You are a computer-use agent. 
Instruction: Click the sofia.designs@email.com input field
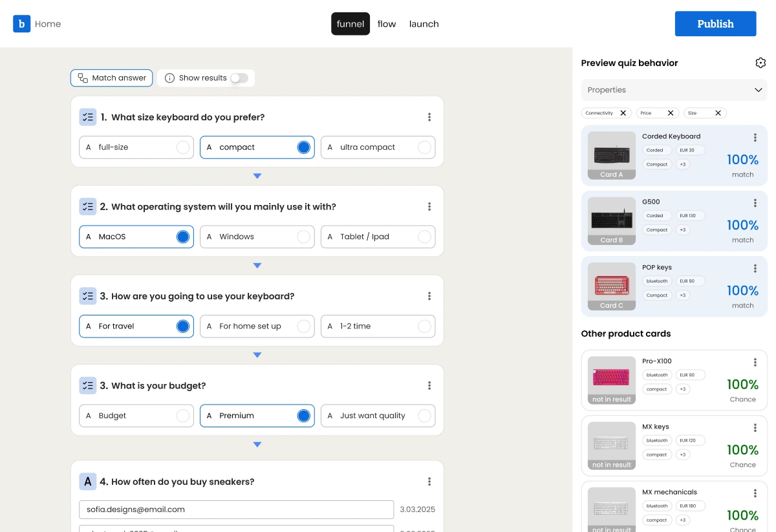pos(236,509)
